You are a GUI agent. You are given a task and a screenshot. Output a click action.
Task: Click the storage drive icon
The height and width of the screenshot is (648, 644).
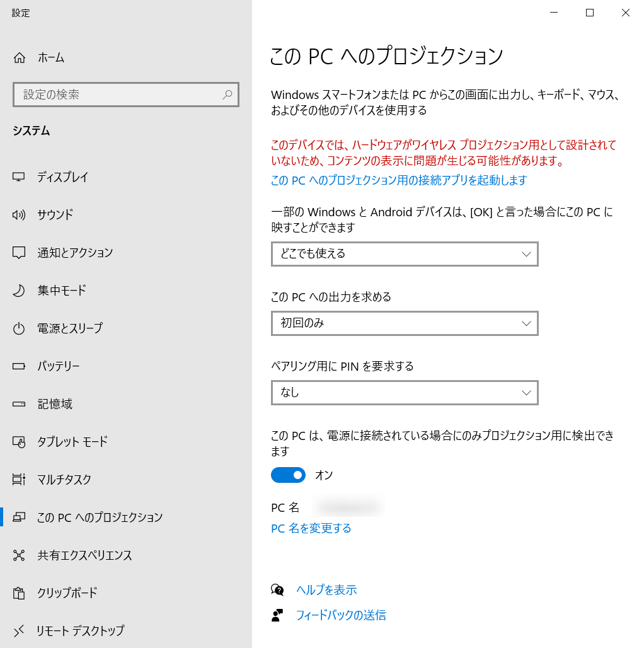coord(18,404)
